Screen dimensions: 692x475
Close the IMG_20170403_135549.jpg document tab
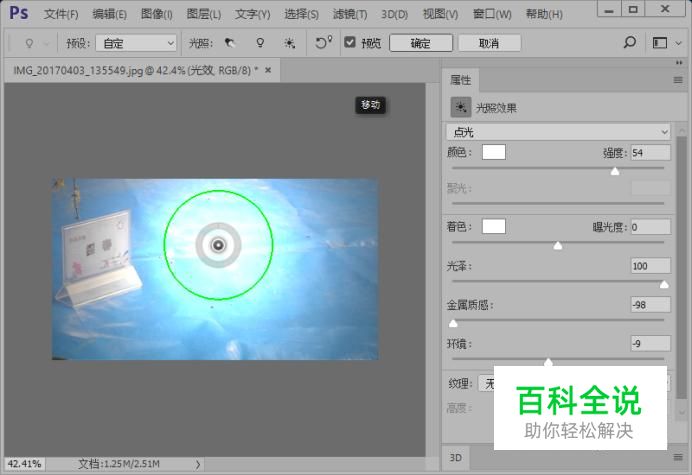click(x=268, y=70)
